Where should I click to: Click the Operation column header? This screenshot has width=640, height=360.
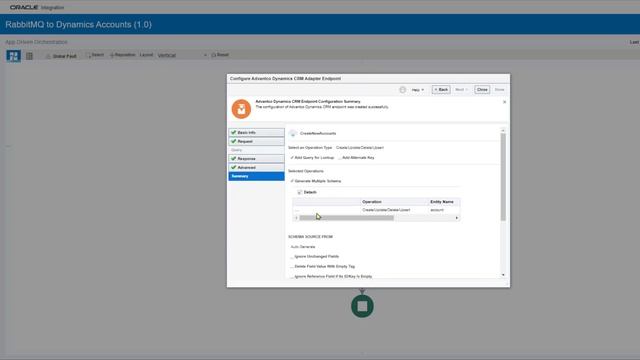[x=371, y=202]
